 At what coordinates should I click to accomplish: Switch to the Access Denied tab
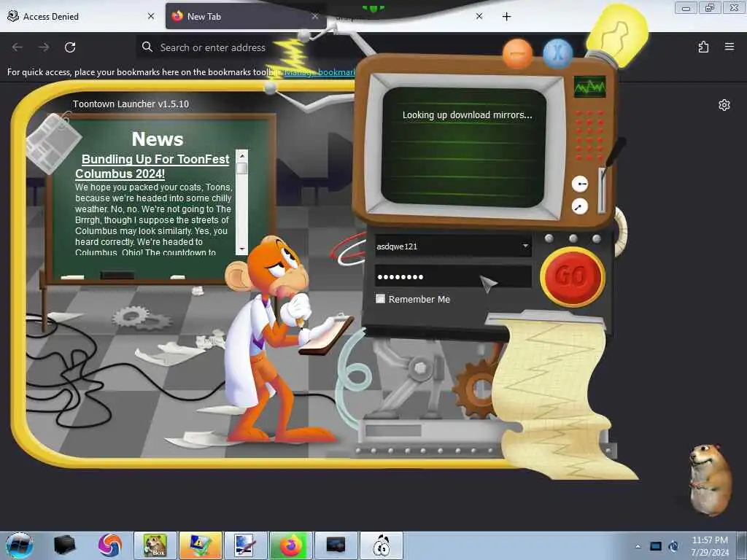[x=81, y=16]
